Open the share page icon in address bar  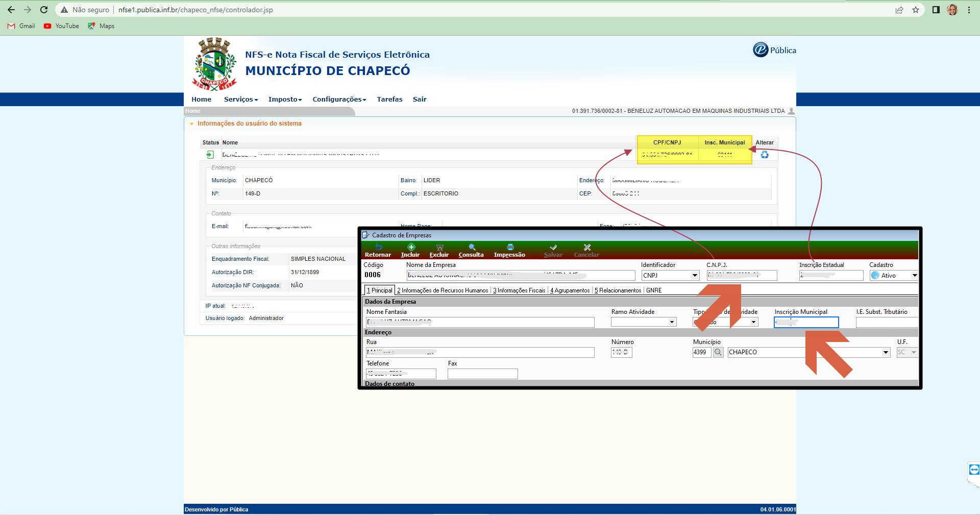pos(899,10)
